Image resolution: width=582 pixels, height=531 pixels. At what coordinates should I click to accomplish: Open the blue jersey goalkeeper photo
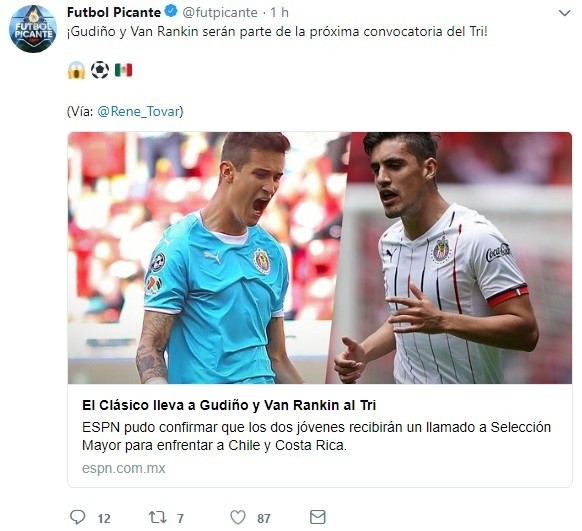point(206,258)
